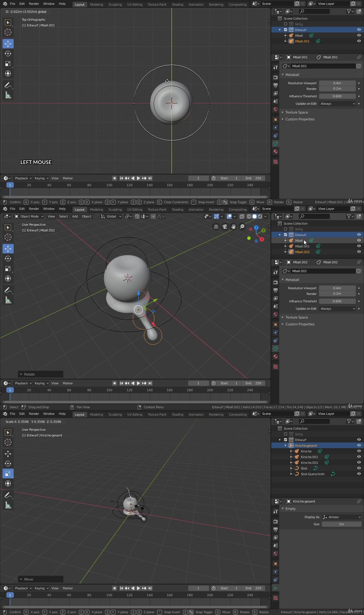Image resolution: width=364 pixels, height=615 pixels.
Task: Click the hand pan-view gizmo icon
Action: [233, 227]
